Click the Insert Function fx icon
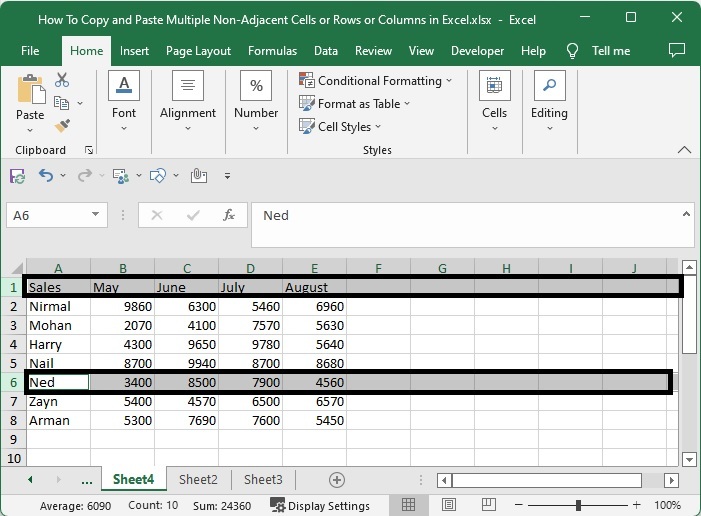Screen dimensions: 701x516 228,215
